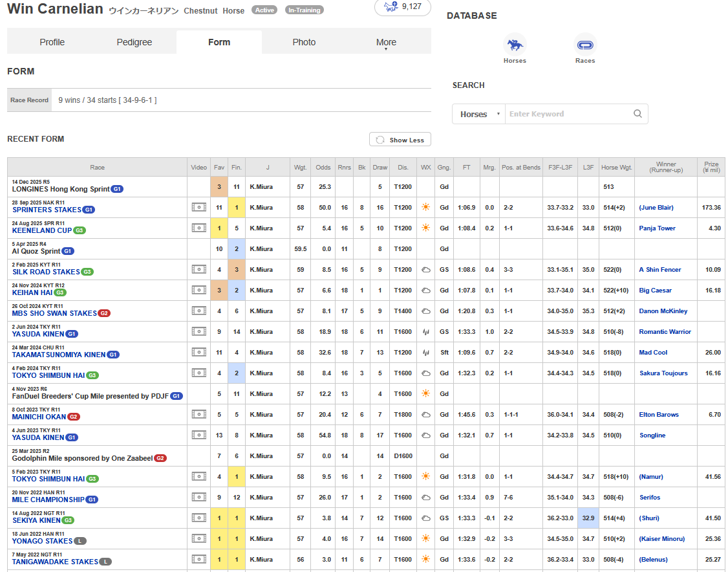Screen dimensions: 728x572
Task: Open the SEKIYA KINEN race link
Action: [36, 520]
